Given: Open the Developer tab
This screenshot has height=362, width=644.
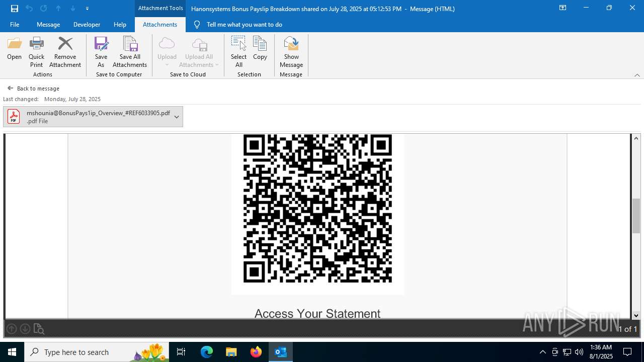Looking at the screenshot, I should (x=87, y=25).
